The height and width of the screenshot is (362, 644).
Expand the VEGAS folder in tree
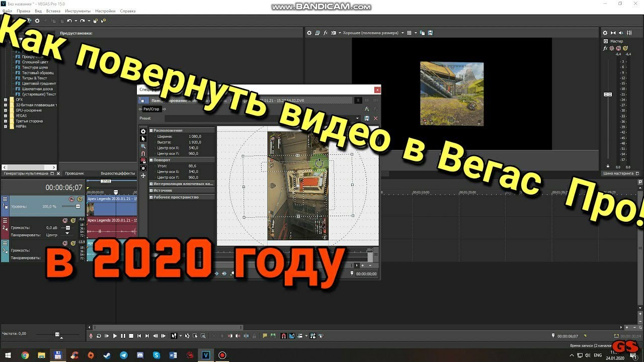pyautogui.click(x=6, y=116)
